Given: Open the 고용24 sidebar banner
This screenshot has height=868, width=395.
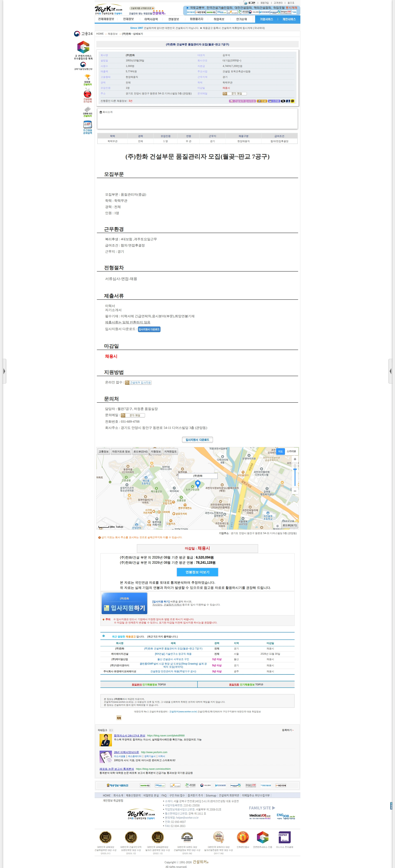Looking at the screenshot, I should (83, 34).
